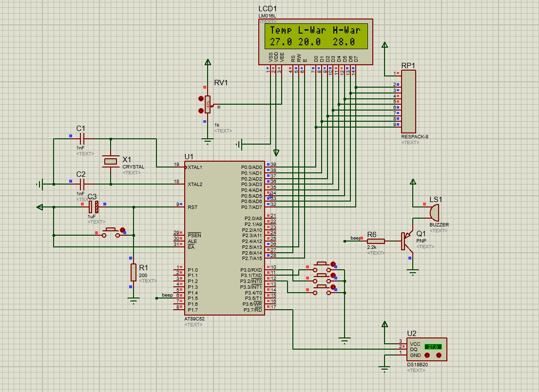Screen dimensions: 539x392
Task: Click the CRYSTAL value label
Action: 134,167
